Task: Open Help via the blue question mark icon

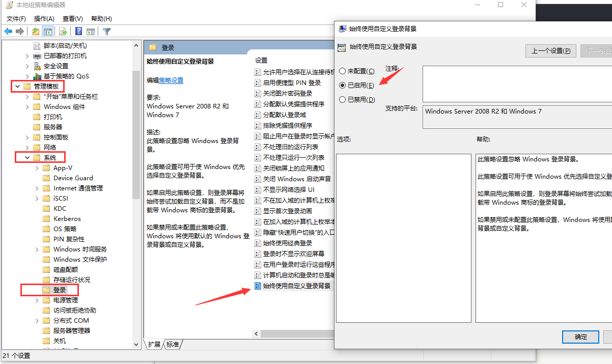Action: pos(79,32)
